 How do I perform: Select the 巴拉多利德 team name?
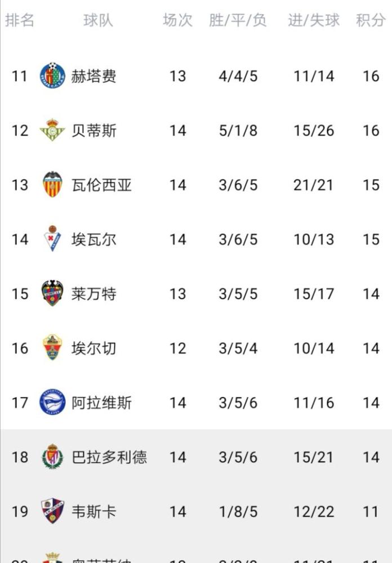(x=109, y=457)
